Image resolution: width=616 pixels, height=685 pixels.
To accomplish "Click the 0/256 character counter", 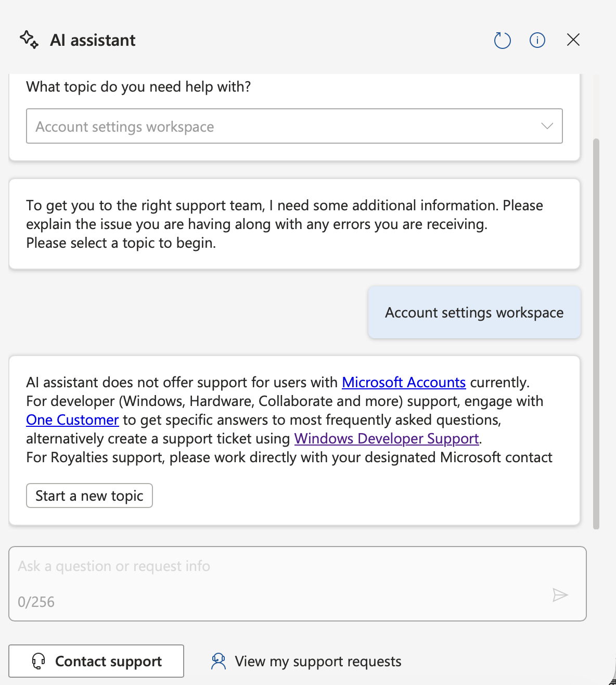I will 36,602.
